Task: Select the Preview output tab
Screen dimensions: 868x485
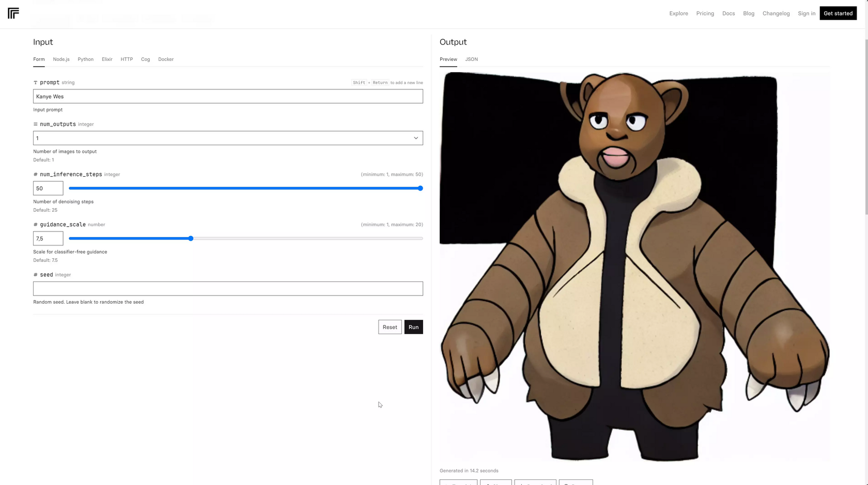Action: click(x=448, y=59)
